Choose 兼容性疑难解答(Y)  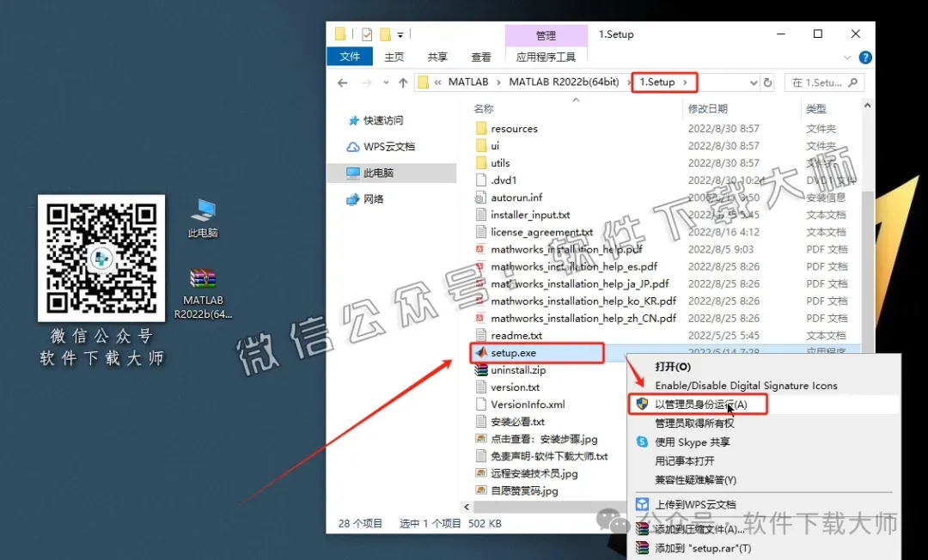coord(696,479)
